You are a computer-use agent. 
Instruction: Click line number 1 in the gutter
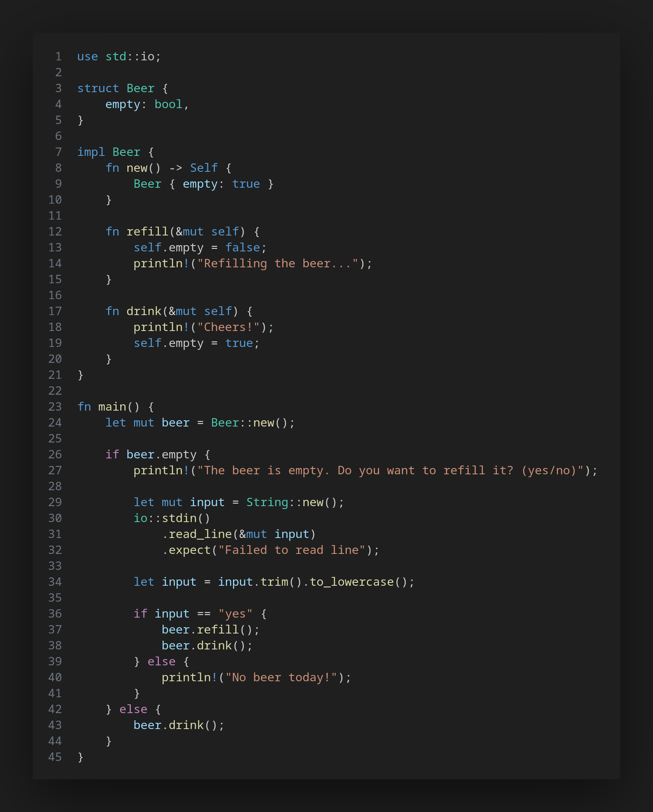pyautogui.click(x=58, y=57)
